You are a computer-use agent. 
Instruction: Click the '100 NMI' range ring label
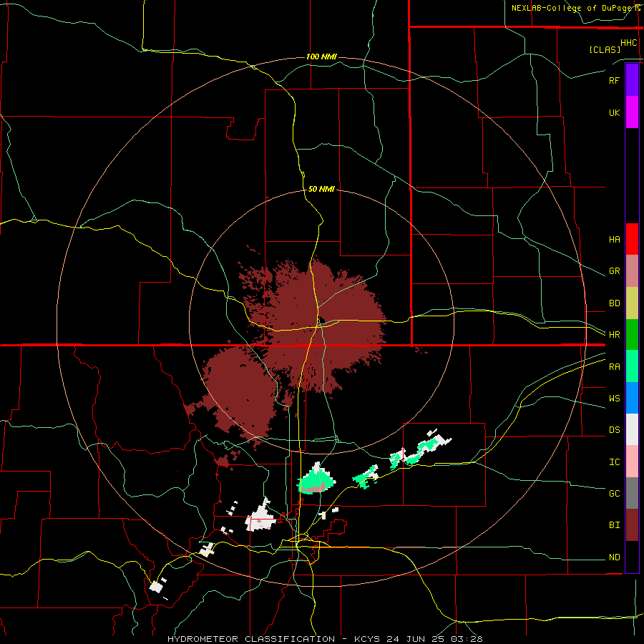[321, 57]
